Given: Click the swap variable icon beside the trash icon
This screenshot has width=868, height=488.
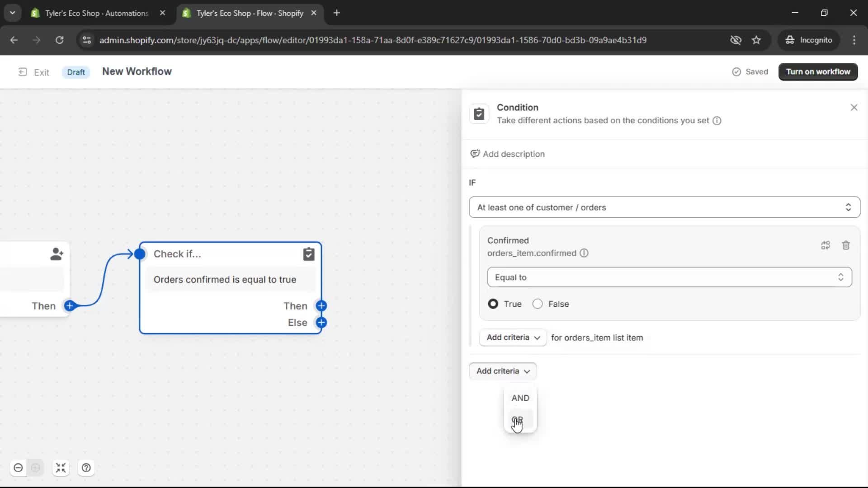Looking at the screenshot, I should [825, 245].
